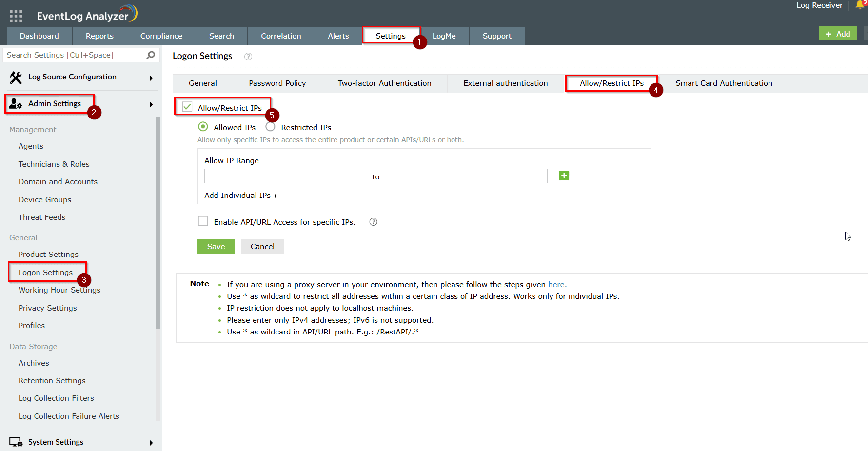Open Privacy Settings in sidebar
The image size is (868, 451).
(48, 308)
